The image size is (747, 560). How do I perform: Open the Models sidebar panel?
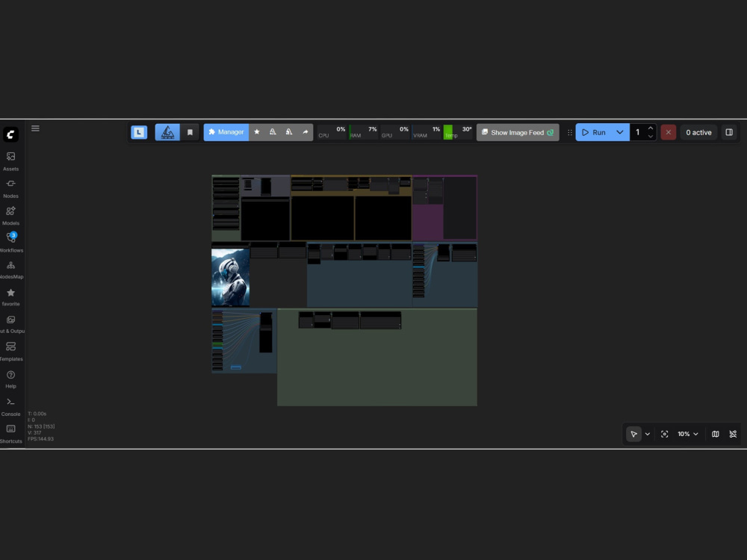(10, 216)
